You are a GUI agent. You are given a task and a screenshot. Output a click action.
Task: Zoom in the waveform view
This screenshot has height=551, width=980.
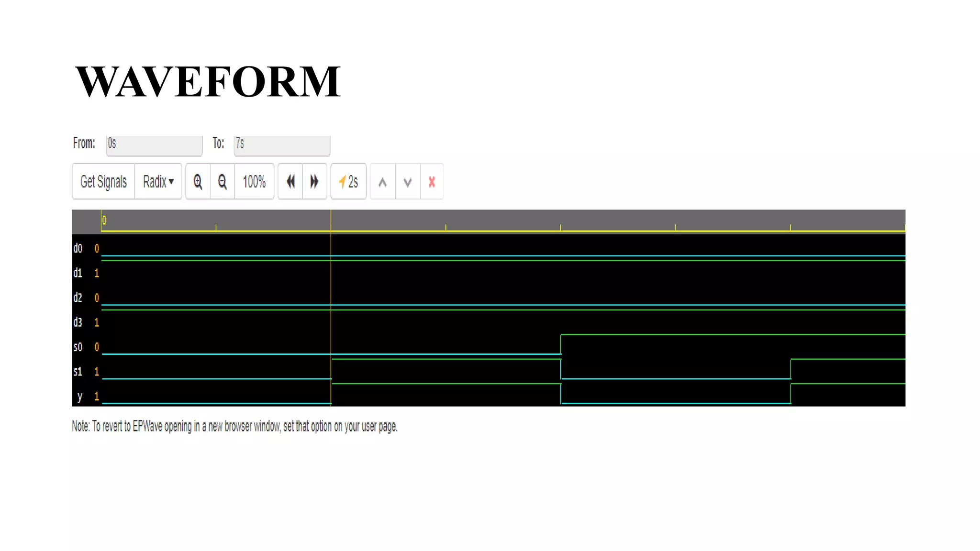point(198,181)
